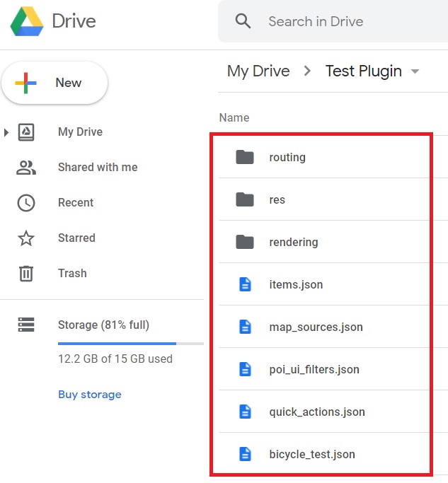Open the Test Plugin folder dropdown arrow
The image size is (448, 483).
coord(415,71)
